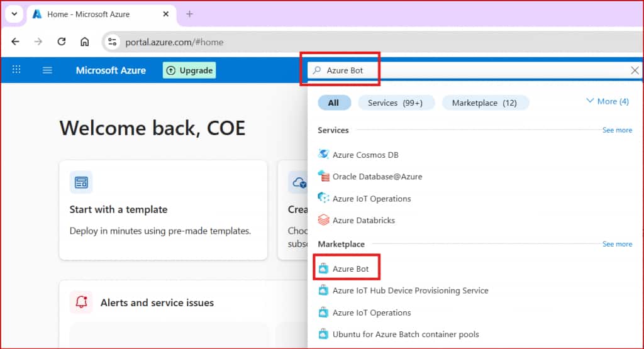This screenshot has height=349, width=644.
Task: Click See more next to Services
Action: [x=617, y=130]
